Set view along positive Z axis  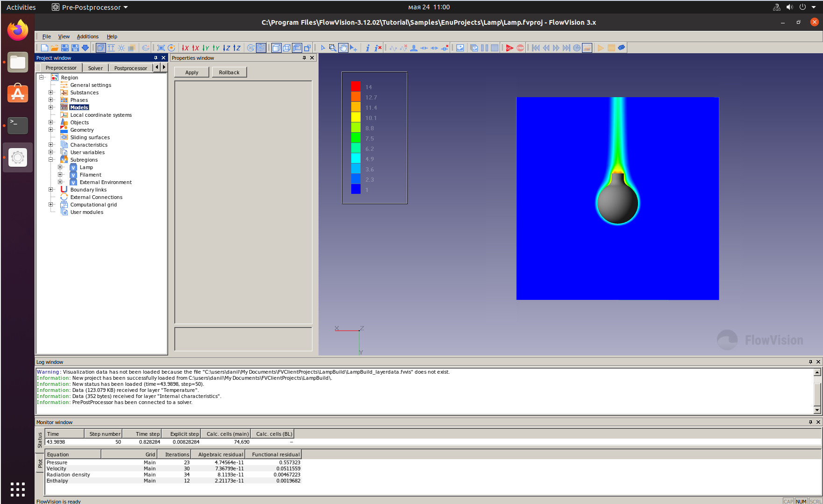point(237,48)
